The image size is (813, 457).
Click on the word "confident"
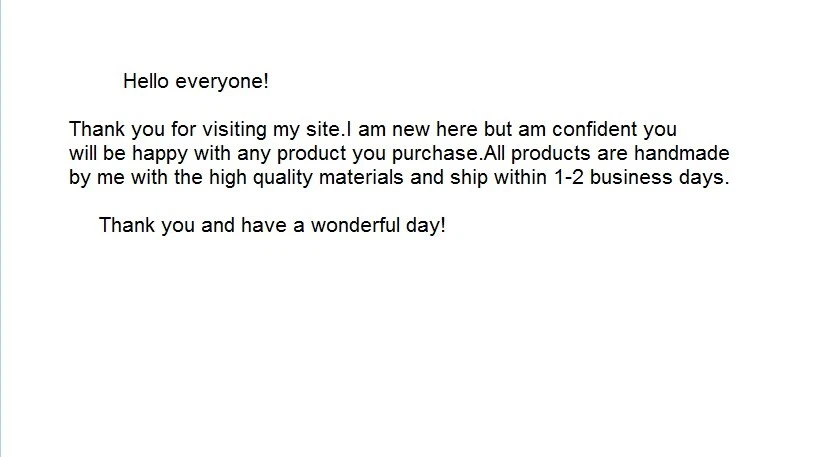pyautogui.click(x=593, y=130)
